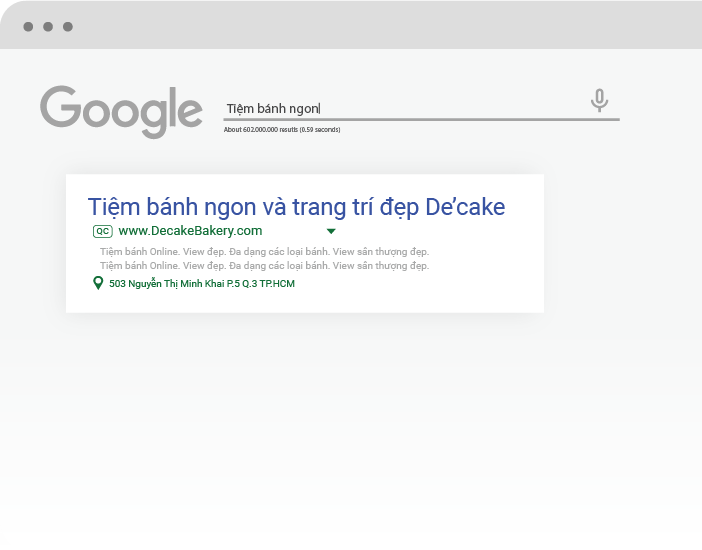Click the address 503 Nguyễn Thị Minh Khai
This screenshot has height=550, width=702.
pyautogui.click(x=202, y=284)
